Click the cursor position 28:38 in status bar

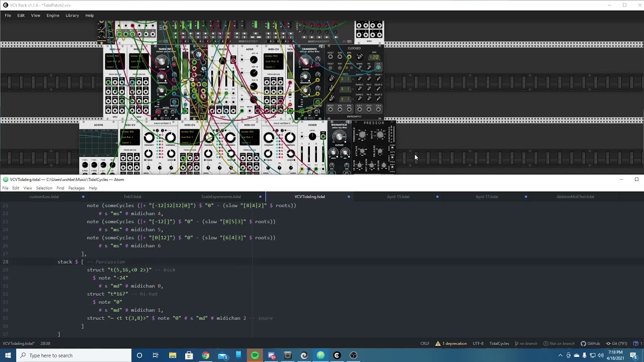coord(45,343)
